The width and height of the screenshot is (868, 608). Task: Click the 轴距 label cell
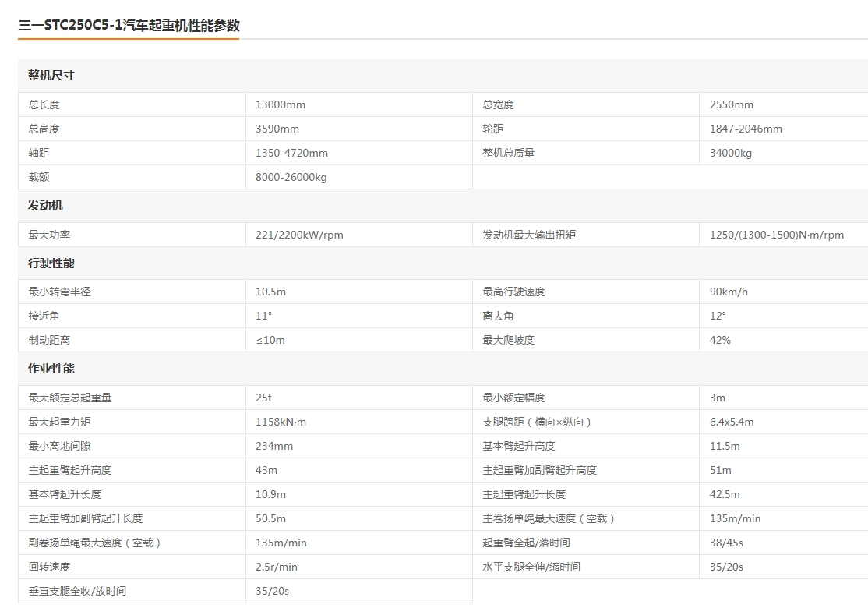(x=132, y=153)
